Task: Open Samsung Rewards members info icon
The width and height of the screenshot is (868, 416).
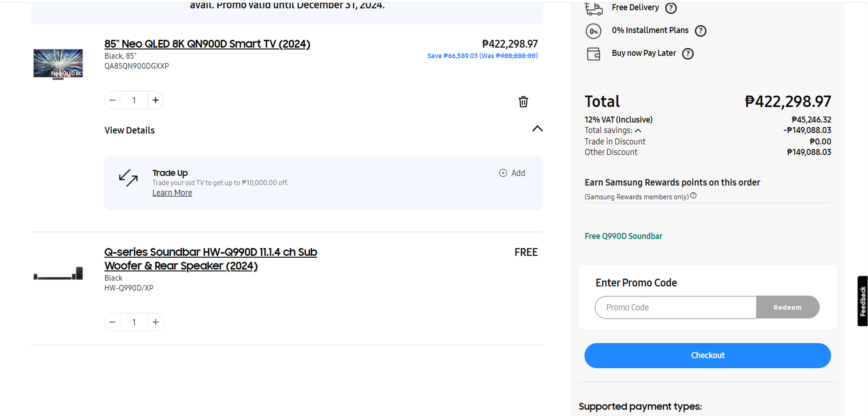Action: [693, 195]
